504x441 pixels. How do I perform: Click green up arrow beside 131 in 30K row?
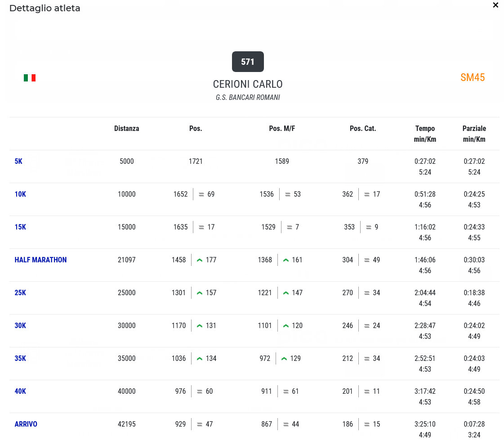click(200, 326)
